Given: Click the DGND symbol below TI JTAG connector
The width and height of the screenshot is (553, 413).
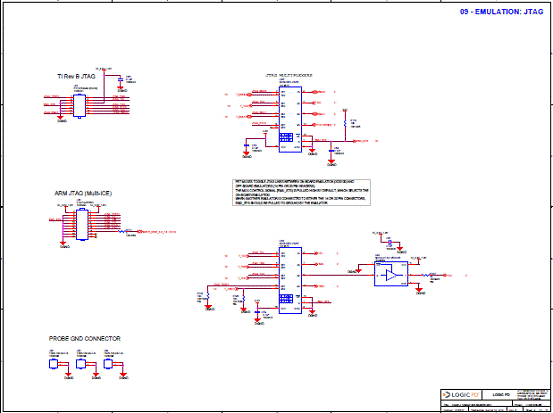Looking at the screenshot, I should pos(60,118).
